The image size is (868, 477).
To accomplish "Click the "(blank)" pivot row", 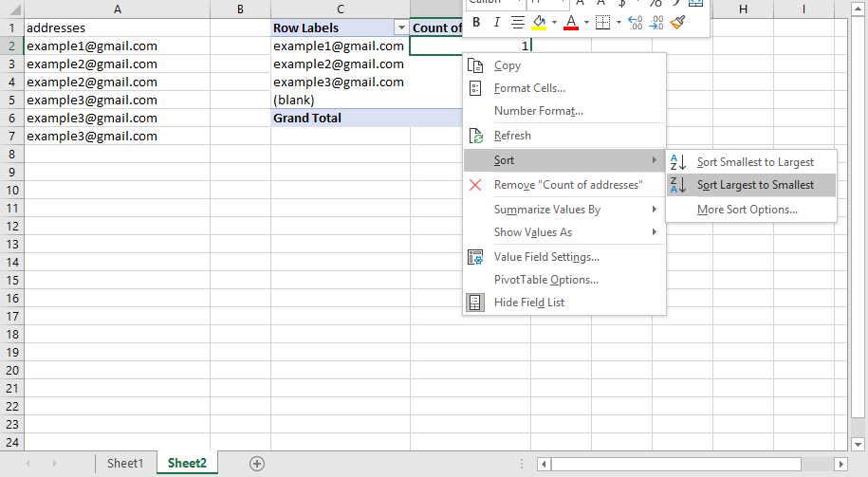I will pos(341,101).
